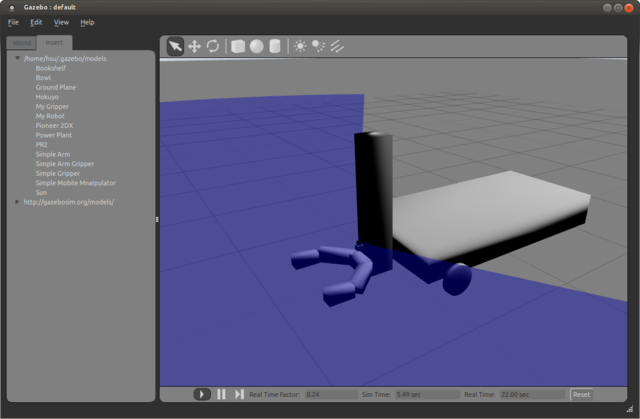The width and height of the screenshot is (640, 419).
Task: Switch to the World tab
Action: (22, 43)
